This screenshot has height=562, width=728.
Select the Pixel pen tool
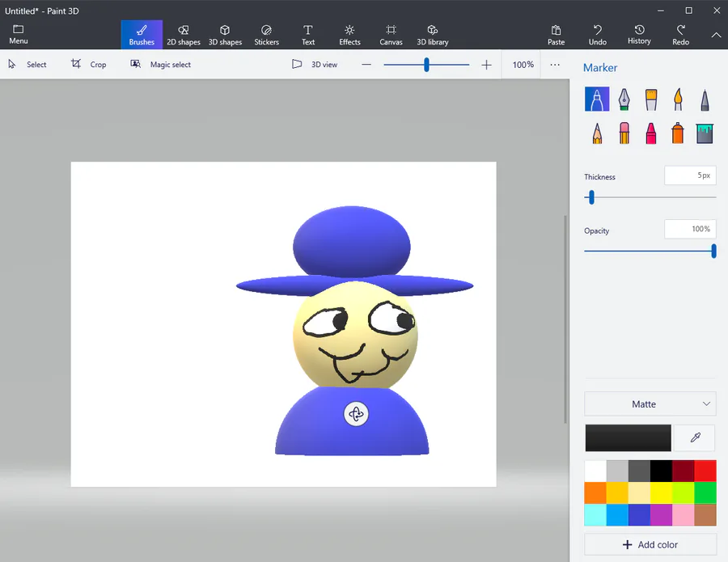coord(705,99)
